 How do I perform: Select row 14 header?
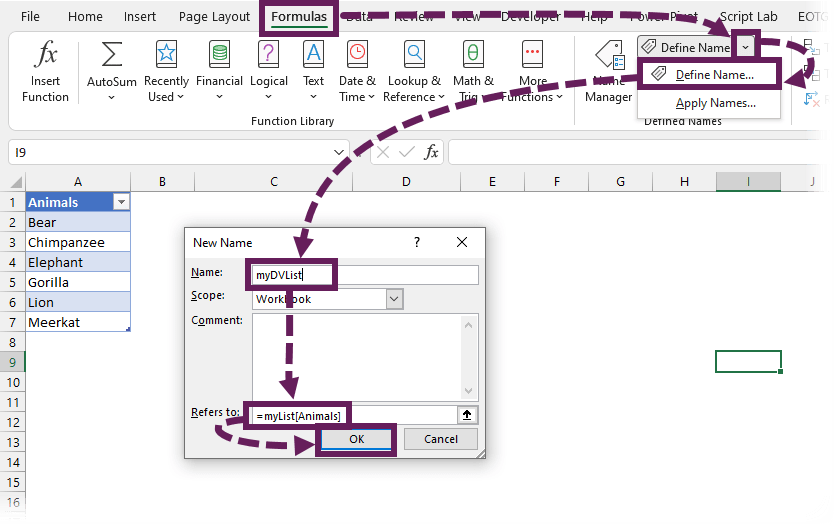[x=13, y=462]
